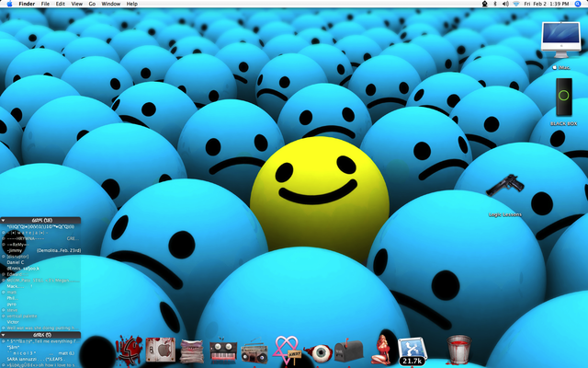This screenshot has height=368, width=588.
Task: Select buddy Daniel C in buddy list
Action: point(40,262)
